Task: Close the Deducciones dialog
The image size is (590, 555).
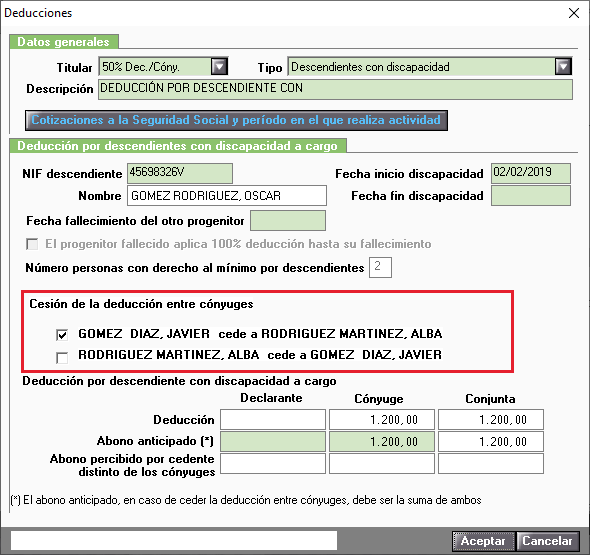Action: (x=574, y=13)
